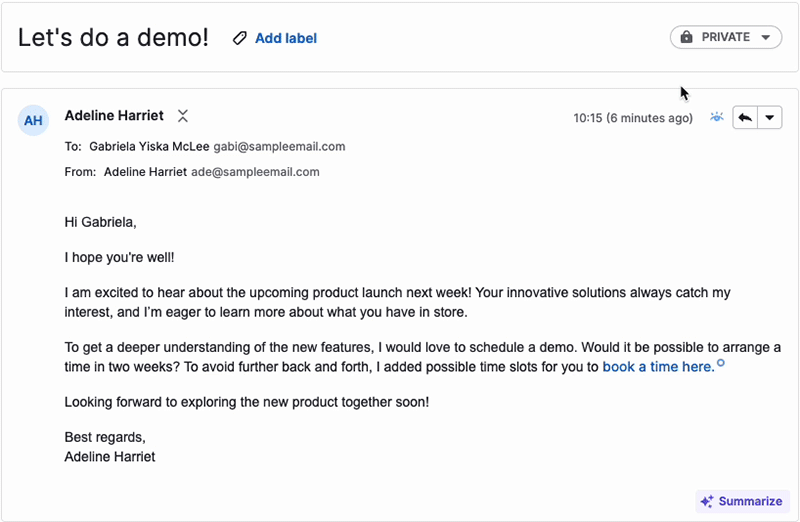The height and width of the screenshot is (522, 800).
Task: Click the email subject "Let's do a demo!"
Action: [113, 38]
